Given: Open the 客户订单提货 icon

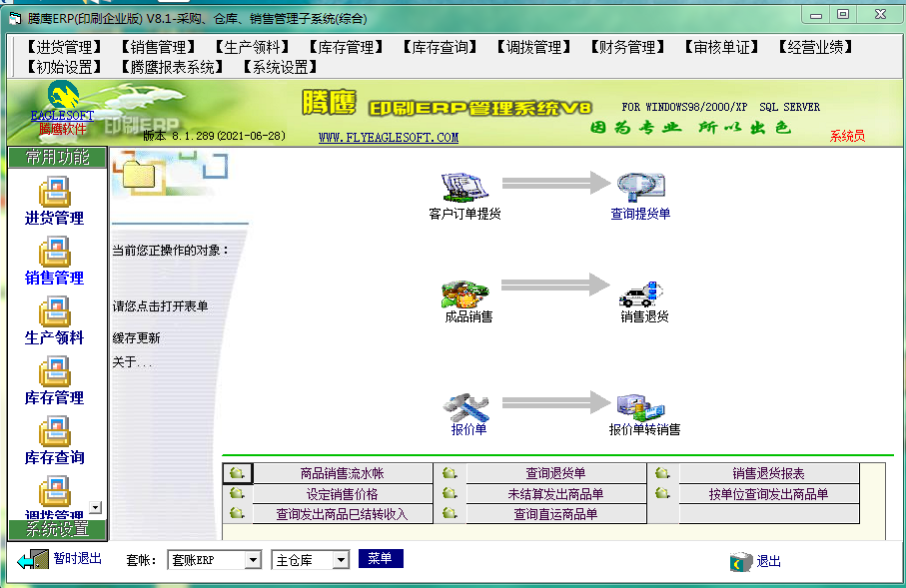Looking at the screenshot, I should click(464, 186).
